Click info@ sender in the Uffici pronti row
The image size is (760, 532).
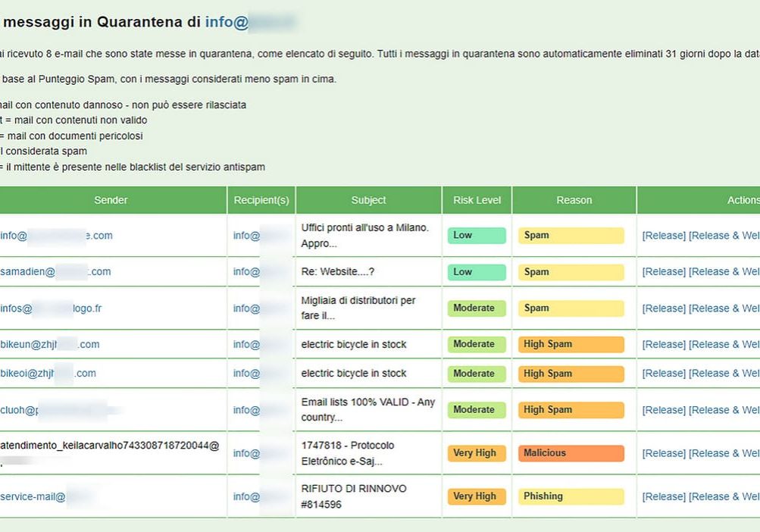56,236
